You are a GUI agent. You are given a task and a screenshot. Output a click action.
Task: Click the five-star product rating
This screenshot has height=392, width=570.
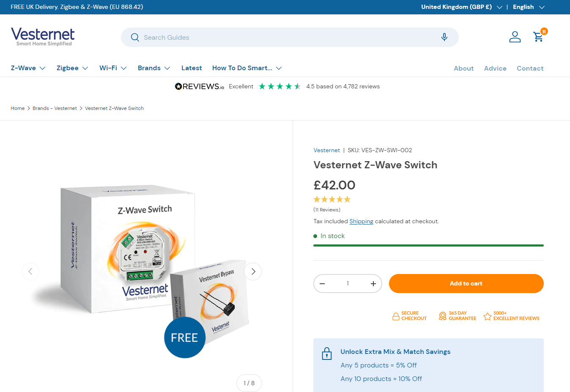332,199
